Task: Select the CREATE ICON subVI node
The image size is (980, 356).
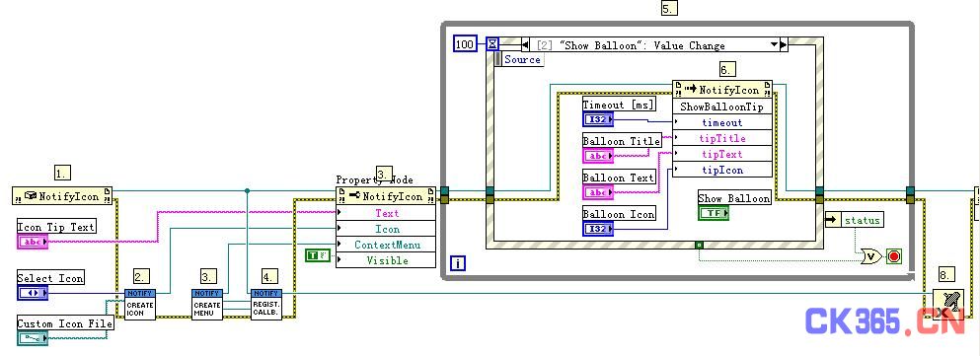Action: (x=139, y=305)
